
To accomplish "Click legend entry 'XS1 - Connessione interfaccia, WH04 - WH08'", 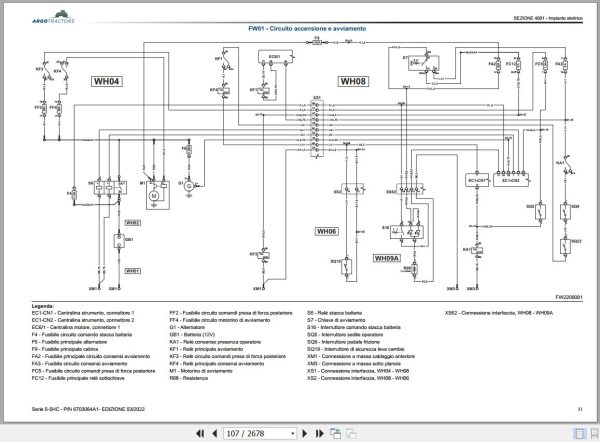I will coord(358,371).
